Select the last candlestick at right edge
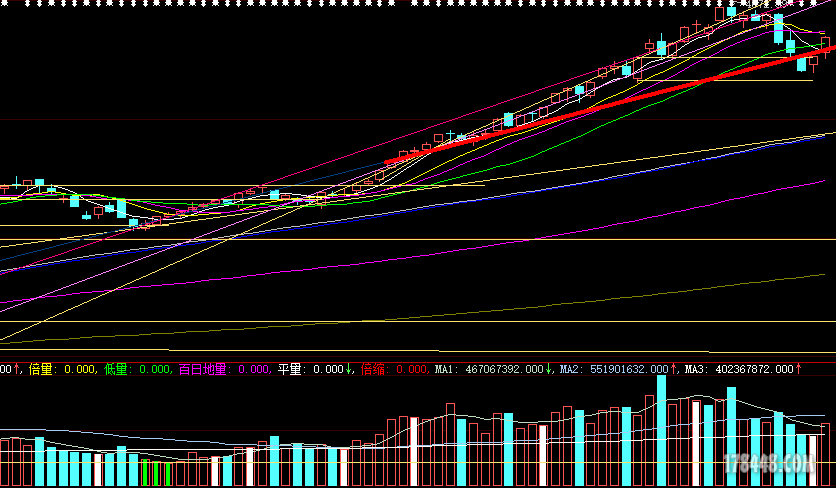The image size is (836, 488). click(x=825, y=44)
